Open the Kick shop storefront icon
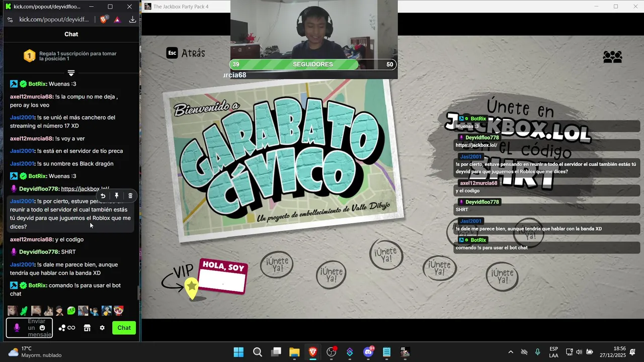 click(87, 328)
